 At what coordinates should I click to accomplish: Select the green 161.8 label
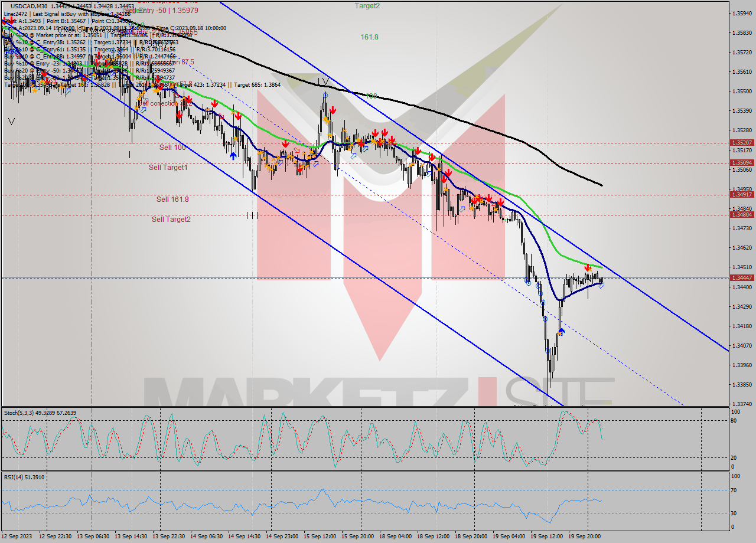click(x=369, y=37)
